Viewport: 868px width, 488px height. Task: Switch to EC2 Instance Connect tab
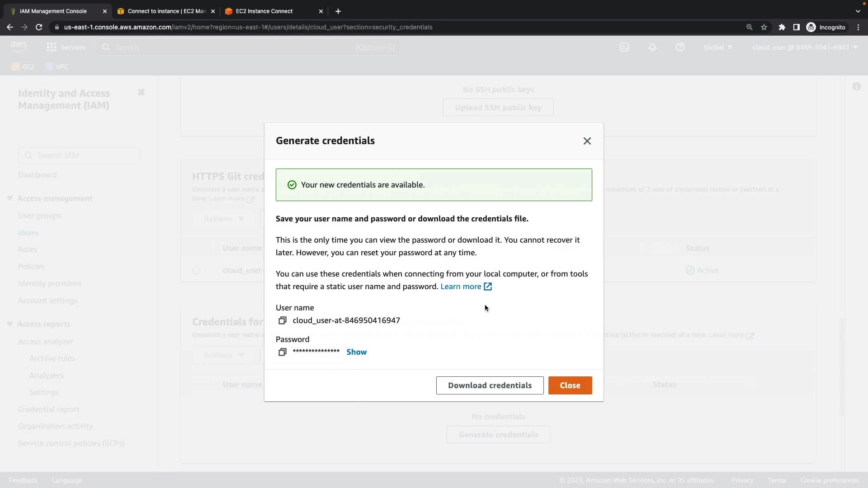click(264, 11)
